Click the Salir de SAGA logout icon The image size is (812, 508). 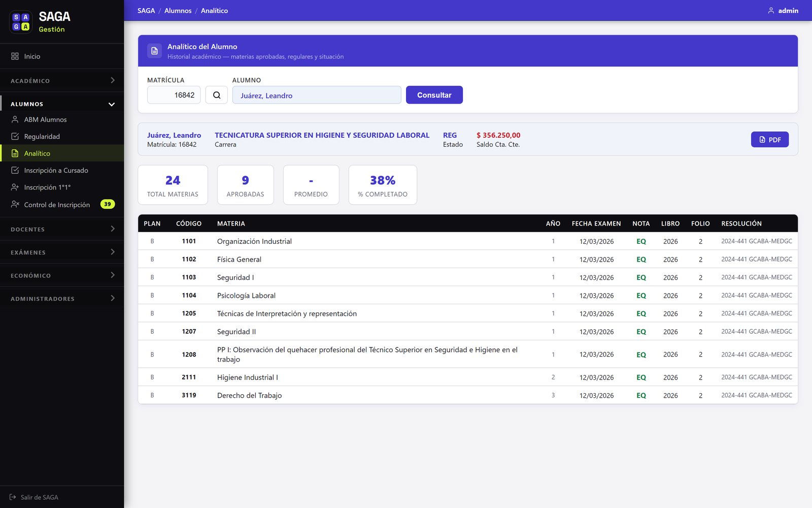click(13, 497)
